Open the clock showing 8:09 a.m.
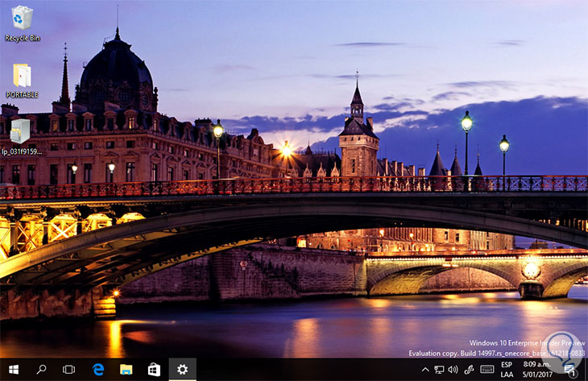Viewport: 588px width, 381px height. pyautogui.click(x=537, y=370)
